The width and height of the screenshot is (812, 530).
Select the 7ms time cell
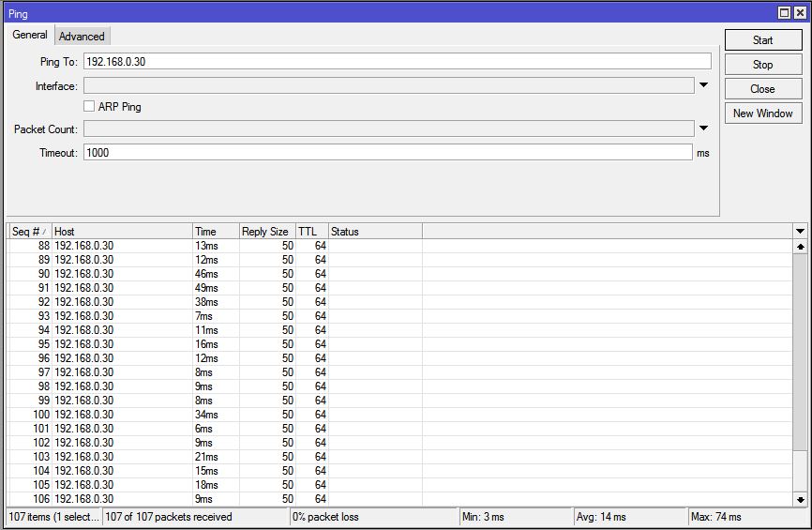click(x=216, y=315)
